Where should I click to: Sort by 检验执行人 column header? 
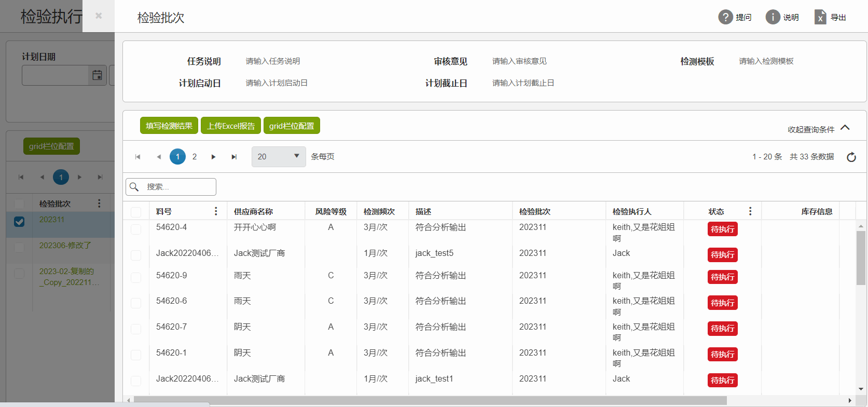632,212
